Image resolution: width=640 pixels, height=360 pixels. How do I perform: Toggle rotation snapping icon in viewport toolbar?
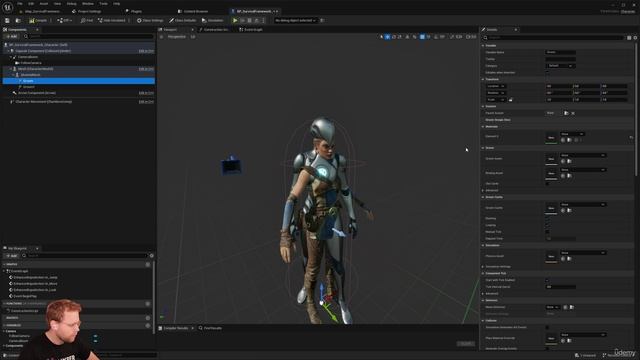[x=436, y=37]
